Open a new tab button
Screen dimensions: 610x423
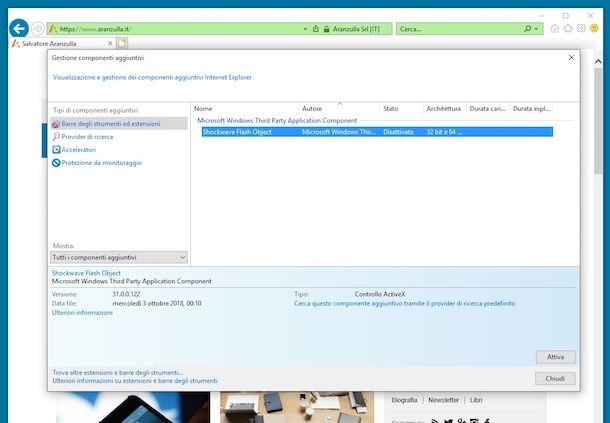122,43
